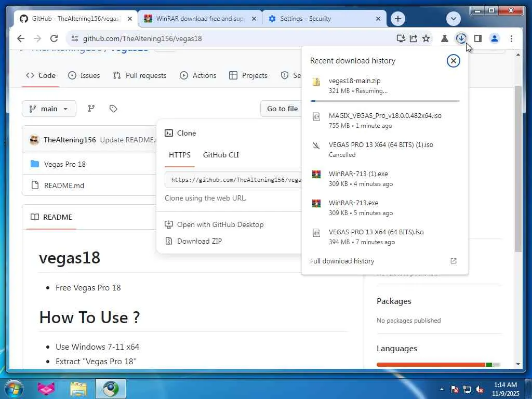
Task: Open the Chrome profile avatar
Action: click(495, 38)
